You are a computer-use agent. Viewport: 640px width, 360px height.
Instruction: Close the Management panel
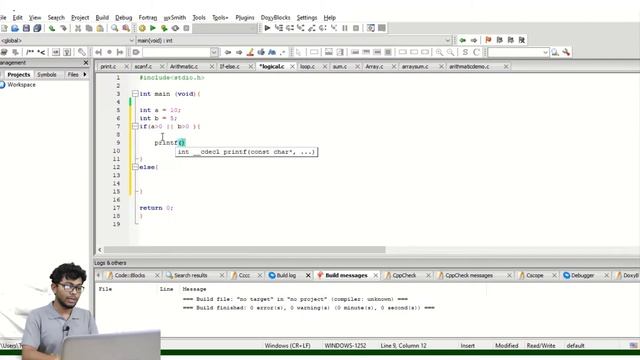[86, 62]
